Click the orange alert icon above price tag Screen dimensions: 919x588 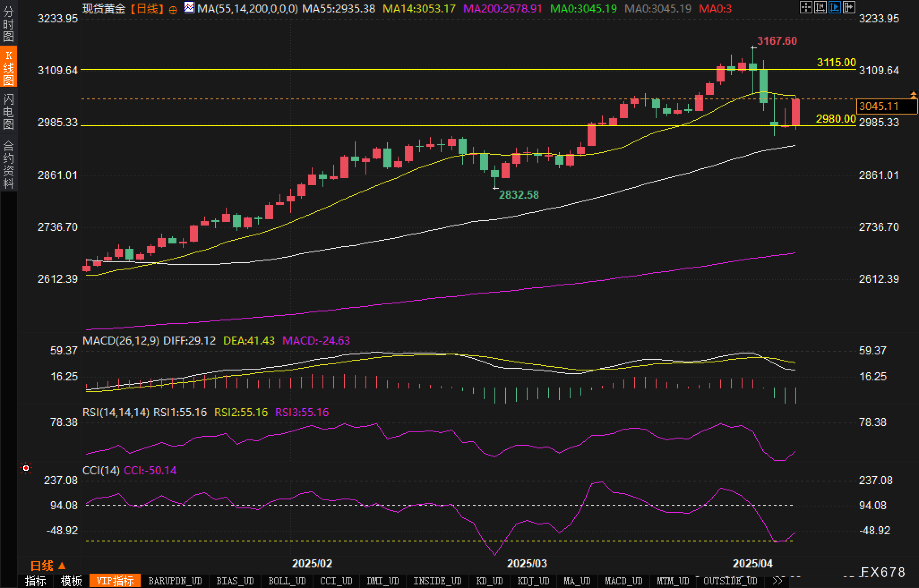coord(913,94)
